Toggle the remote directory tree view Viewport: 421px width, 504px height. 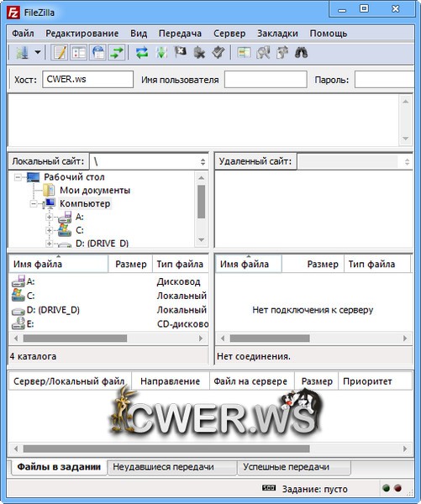pyautogui.click(x=98, y=52)
